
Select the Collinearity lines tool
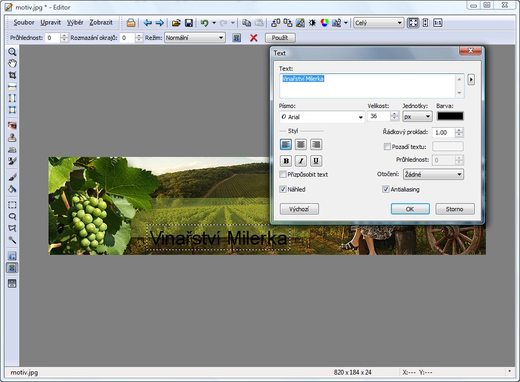12,98
